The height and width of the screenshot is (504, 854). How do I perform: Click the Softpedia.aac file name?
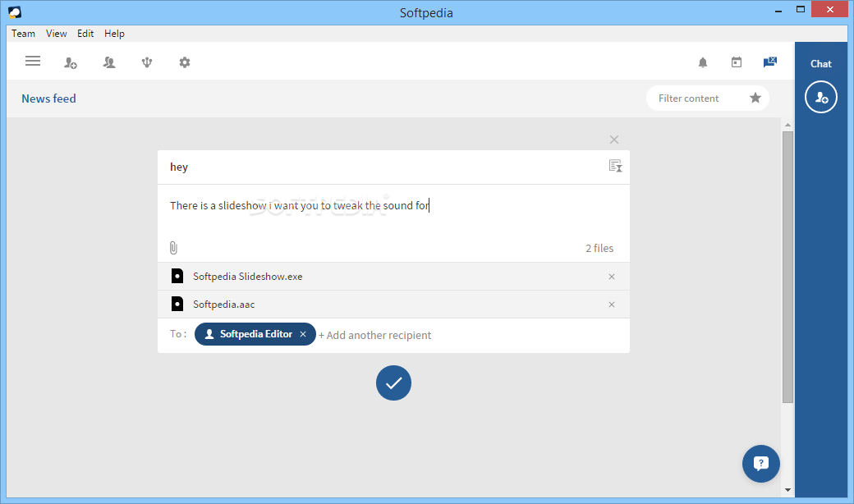(224, 305)
